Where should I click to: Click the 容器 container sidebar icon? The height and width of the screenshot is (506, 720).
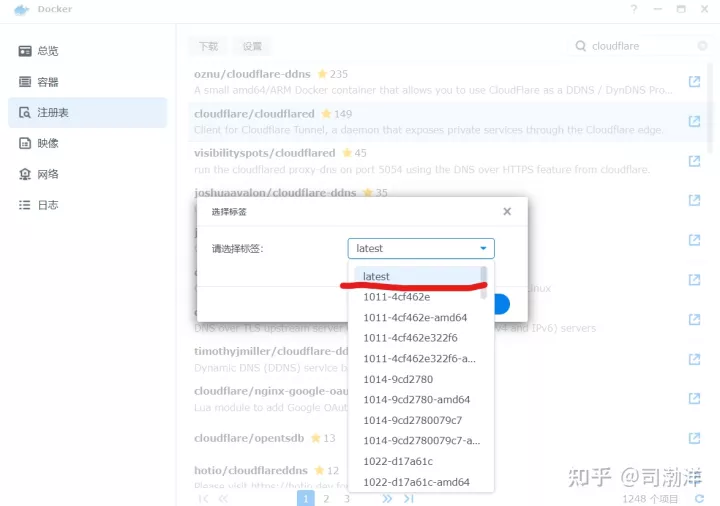(25, 82)
